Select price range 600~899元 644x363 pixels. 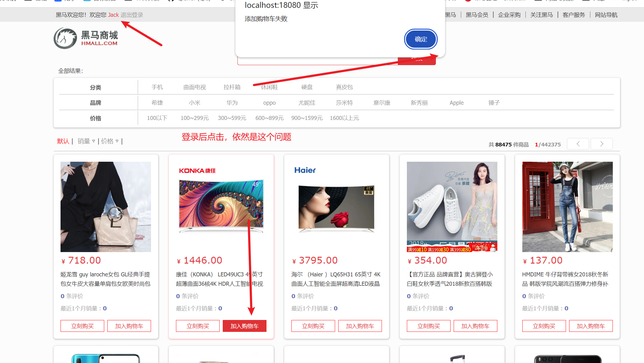[270, 118]
